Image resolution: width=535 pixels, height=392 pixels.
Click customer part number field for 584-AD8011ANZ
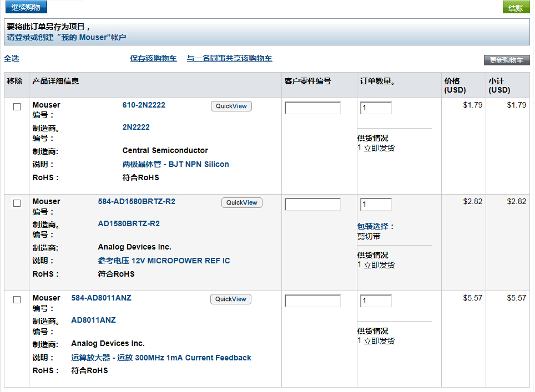tap(312, 301)
